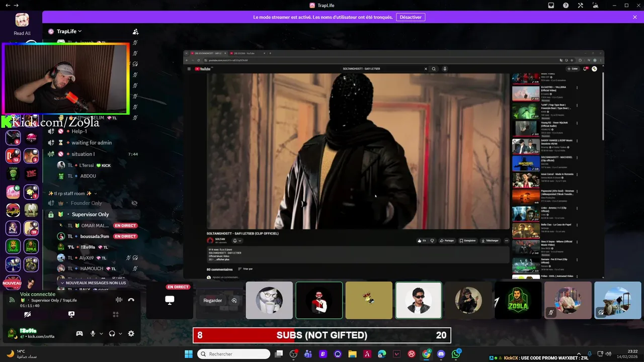
Task: Select OMAR MAL... user EN DIRECT
Action: (95, 226)
